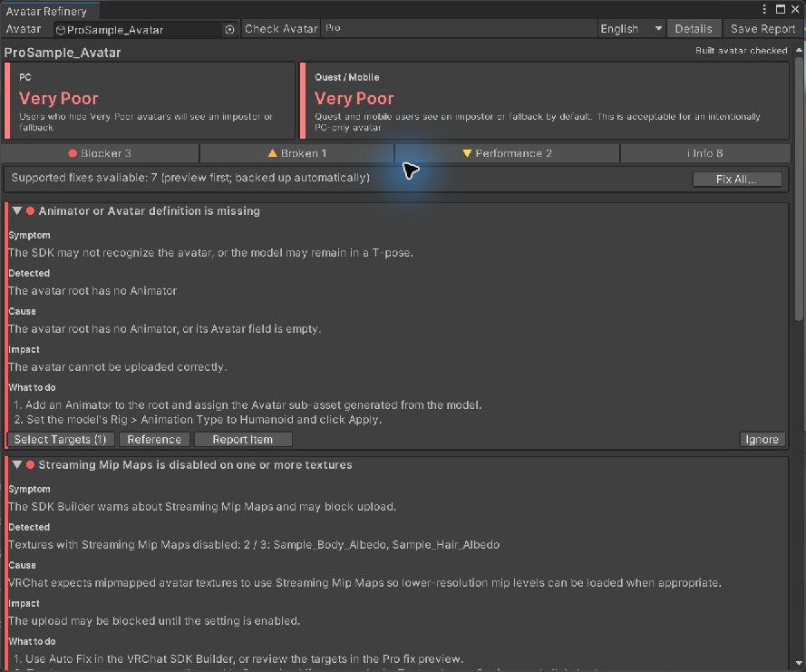Toggle the Performance 2 filter

tap(508, 153)
